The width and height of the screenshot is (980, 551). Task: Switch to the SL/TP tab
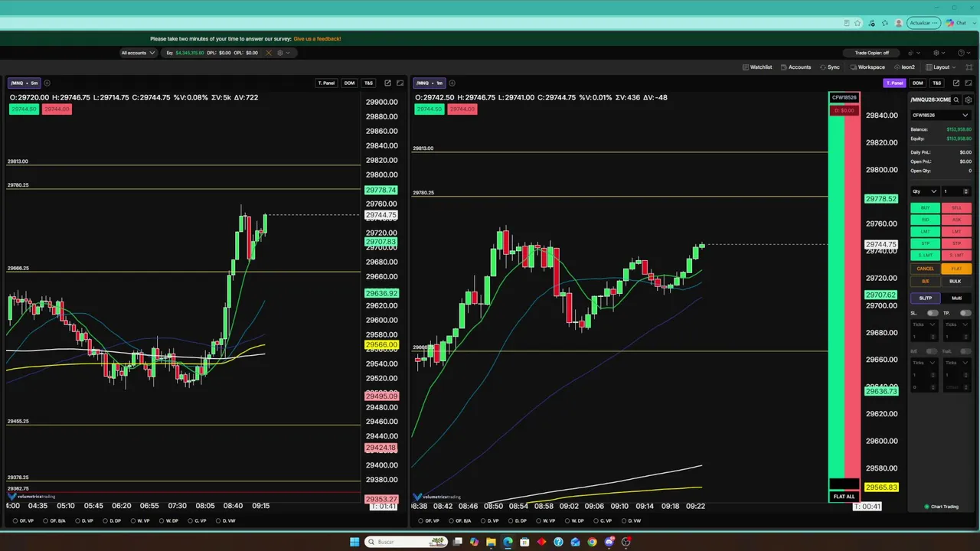click(925, 298)
